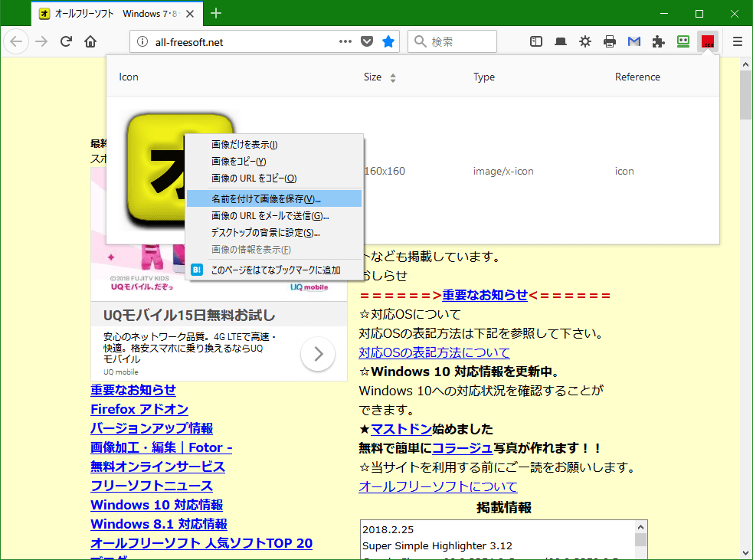
Task: Open バージョンアップ情報 link
Action: pos(152,428)
